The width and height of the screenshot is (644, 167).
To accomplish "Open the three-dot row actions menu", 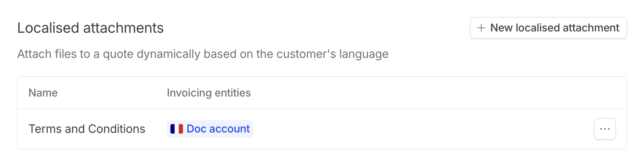I will (605, 129).
